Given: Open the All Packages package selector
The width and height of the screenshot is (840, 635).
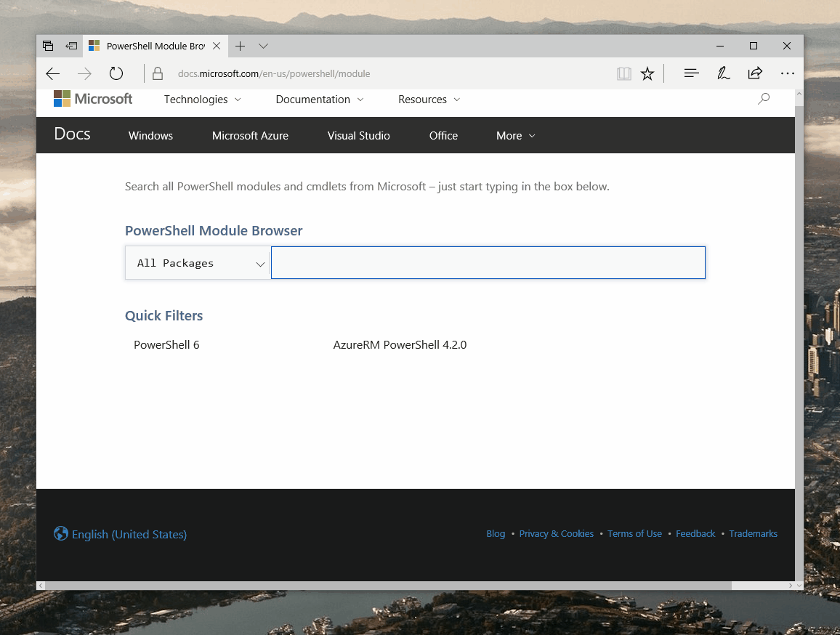Looking at the screenshot, I should tap(197, 262).
